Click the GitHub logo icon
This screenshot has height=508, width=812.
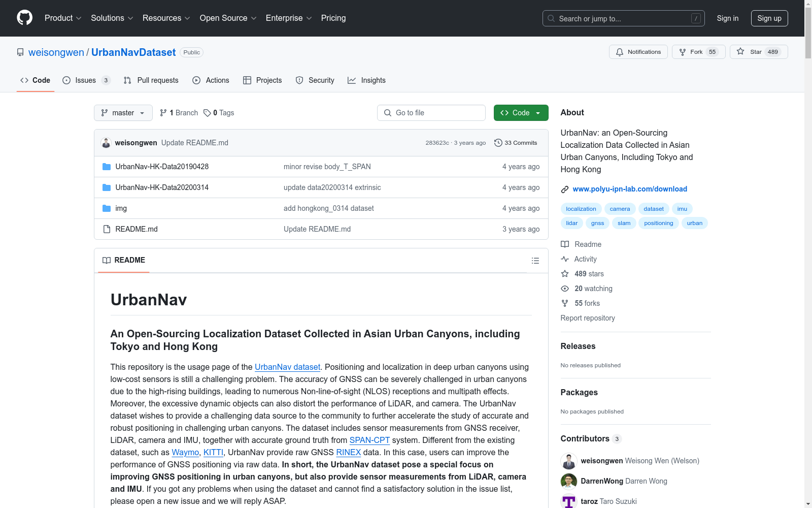24,18
